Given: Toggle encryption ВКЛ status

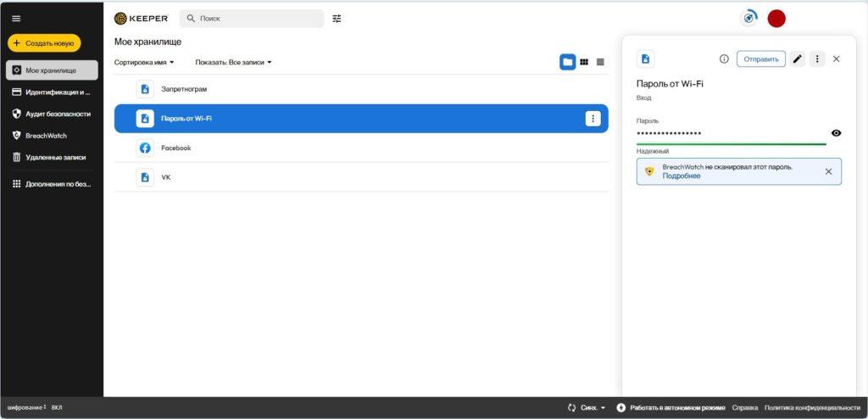Looking at the screenshot, I should tap(57, 408).
